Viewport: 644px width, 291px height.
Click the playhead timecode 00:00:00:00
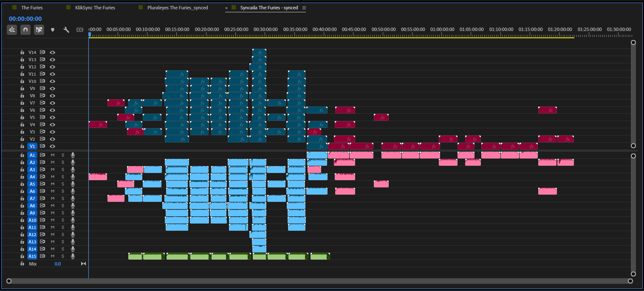tap(25, 19)
